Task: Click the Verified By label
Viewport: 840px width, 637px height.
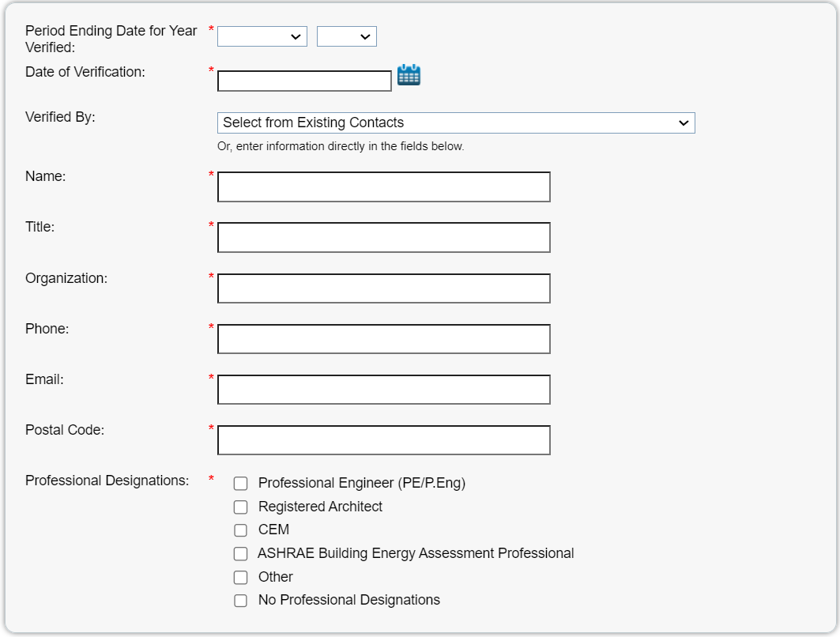Action: (x=60, y=117)
